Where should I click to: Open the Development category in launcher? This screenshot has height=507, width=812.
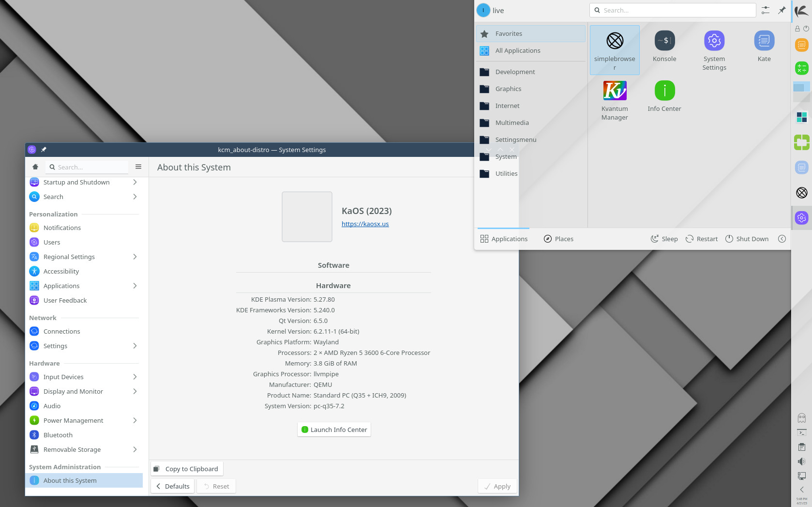531,72
